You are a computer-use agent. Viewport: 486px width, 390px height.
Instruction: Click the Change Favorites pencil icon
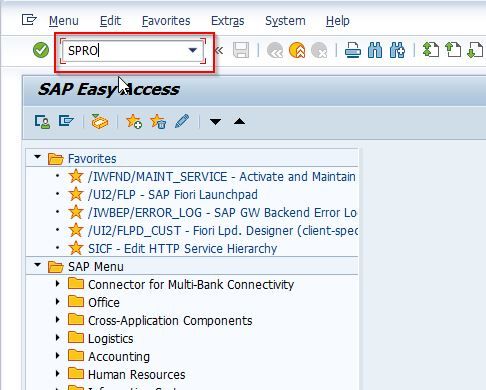(x=182, y=121)
